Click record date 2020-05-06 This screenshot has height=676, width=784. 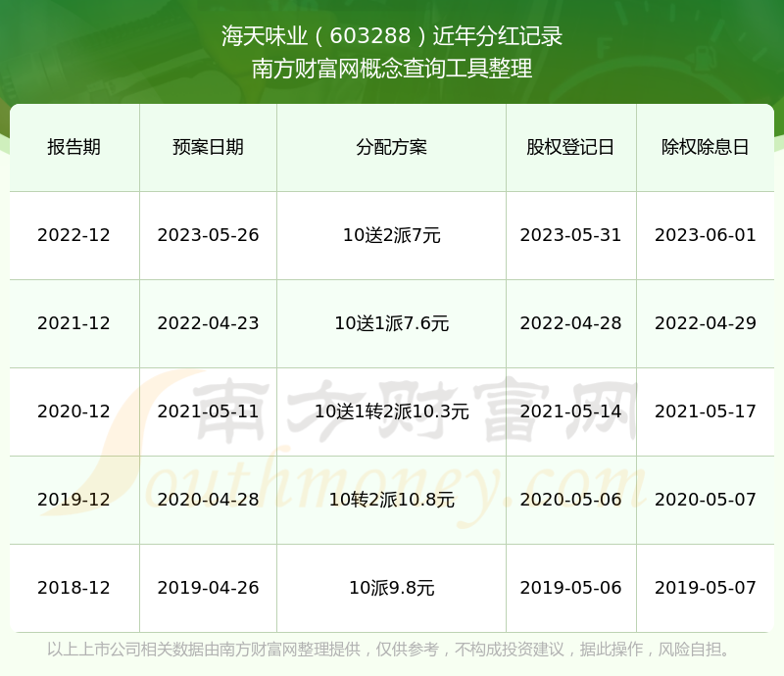click(570, 499)
